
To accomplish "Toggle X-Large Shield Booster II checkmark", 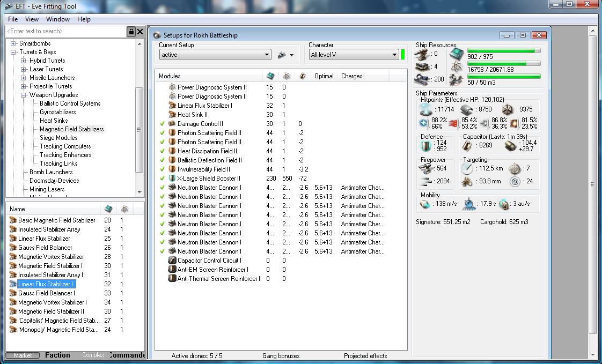I will (x=163, y=179).
